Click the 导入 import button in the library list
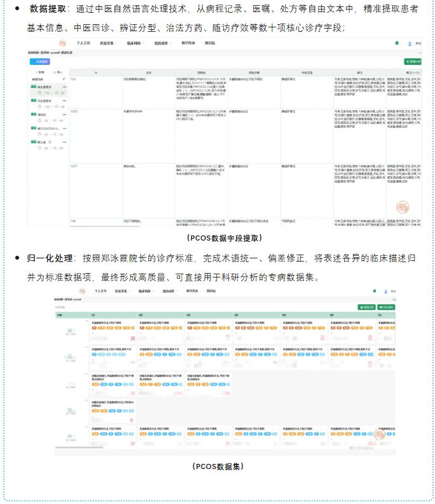The image size is (435, 504). (57, 73)
